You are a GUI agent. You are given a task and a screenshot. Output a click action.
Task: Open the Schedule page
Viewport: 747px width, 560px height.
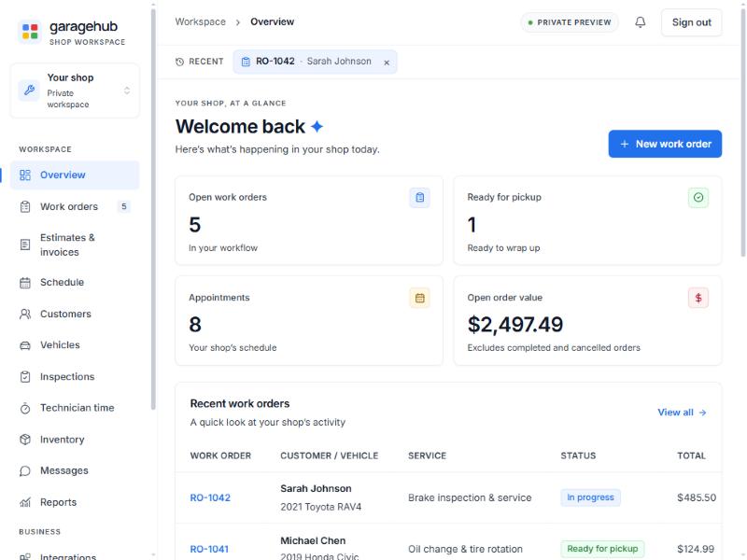tap(75, 283)
